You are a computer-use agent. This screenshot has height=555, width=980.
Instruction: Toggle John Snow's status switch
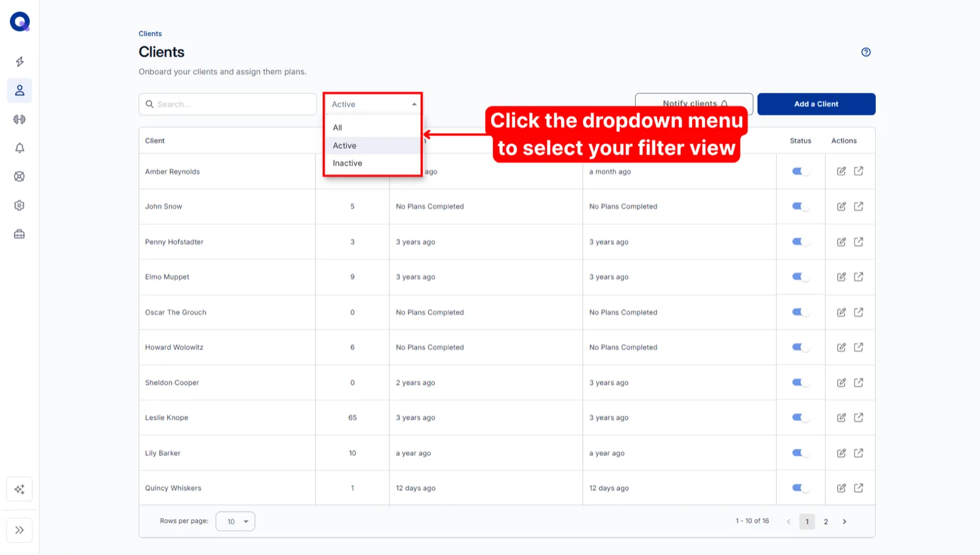point(801,206)
